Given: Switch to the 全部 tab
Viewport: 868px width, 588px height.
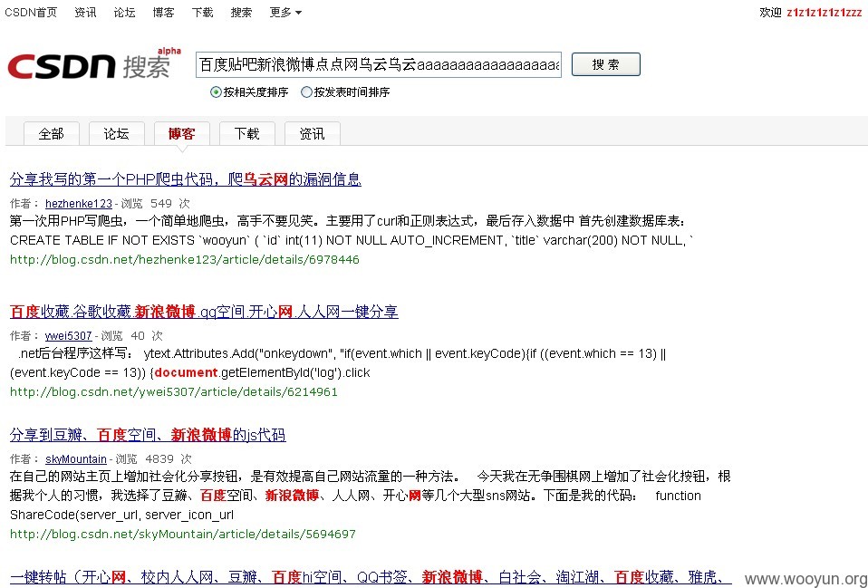Looking at the screenshot, I should pyautogui.click(x=52, y=134).
